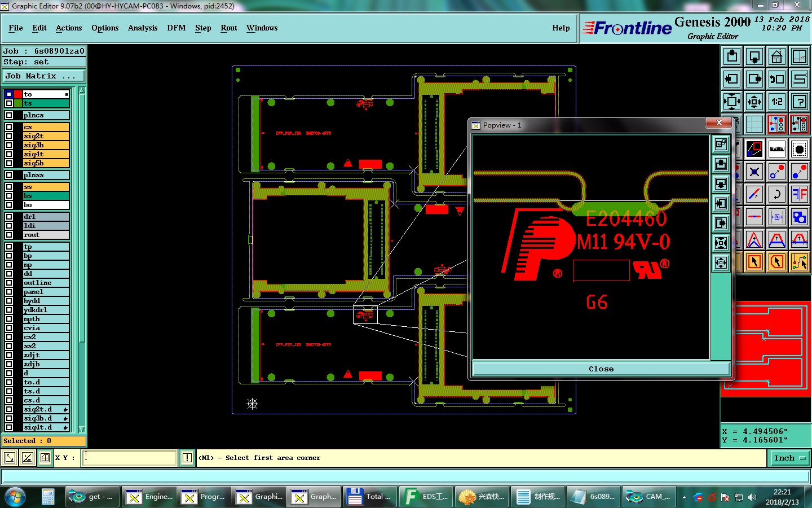
Task: Click the mirror F icon
Action: pos(800,194)
